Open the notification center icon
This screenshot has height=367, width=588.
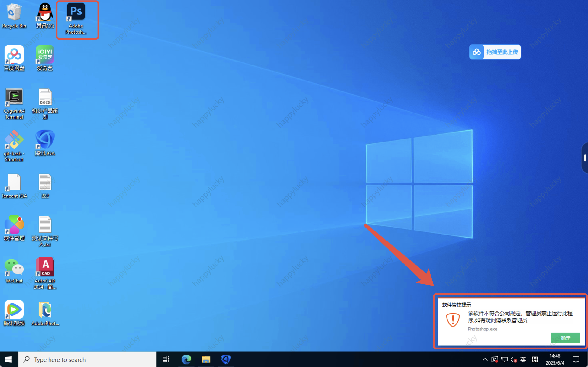click(576, 359)
